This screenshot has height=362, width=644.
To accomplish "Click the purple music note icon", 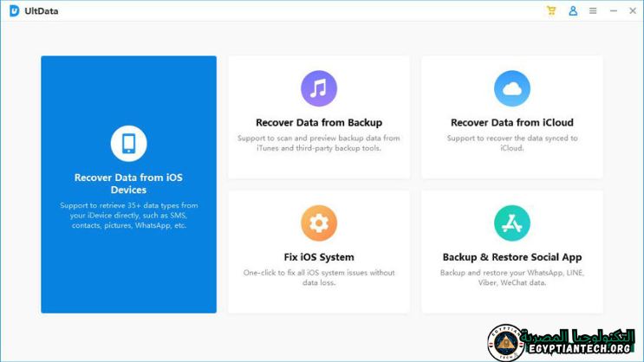I will [x=319, y=89].
